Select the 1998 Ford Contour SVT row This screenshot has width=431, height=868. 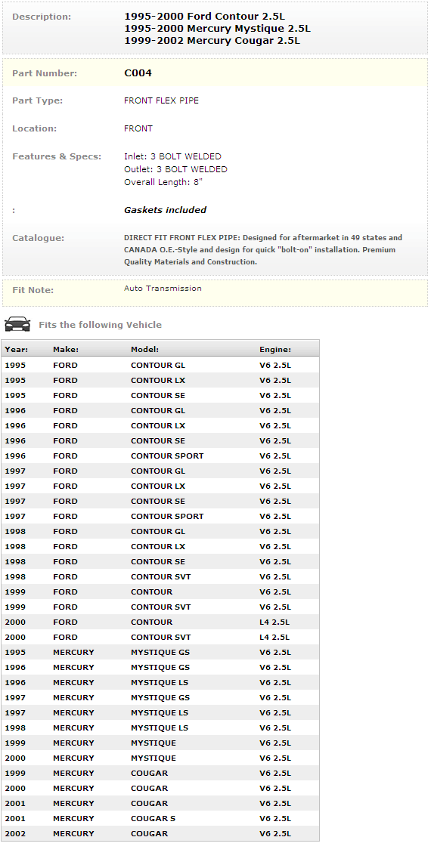160,577
